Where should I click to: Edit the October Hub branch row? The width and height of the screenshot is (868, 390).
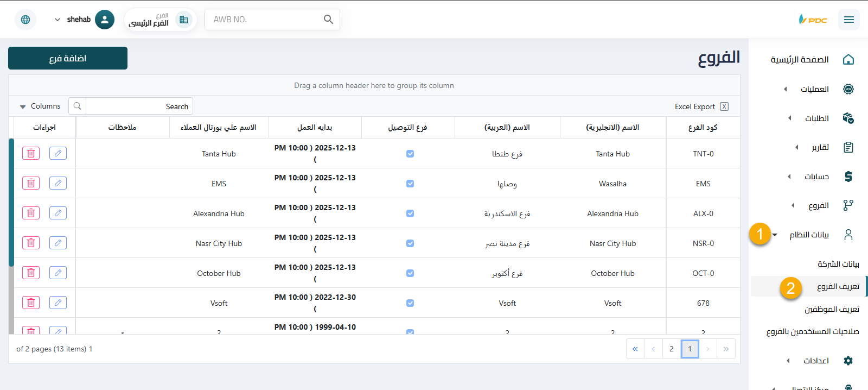[x=58, y=273]
